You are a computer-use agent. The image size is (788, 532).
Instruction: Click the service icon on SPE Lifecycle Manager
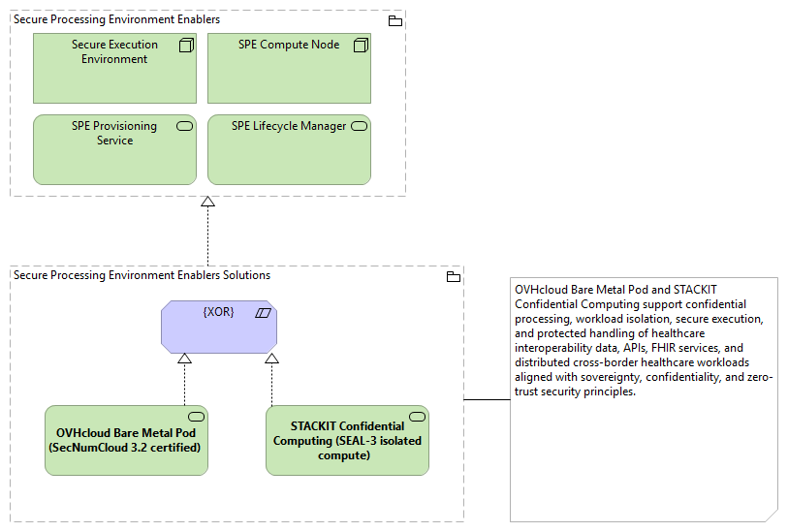pyautogui.click(x=359, y=126)
